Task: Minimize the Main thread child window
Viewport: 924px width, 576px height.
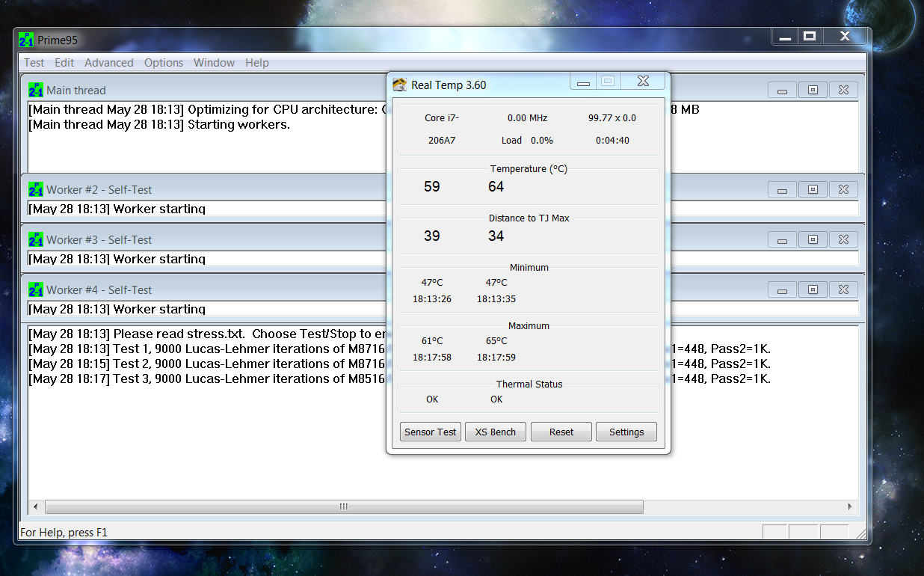Action: point(782,90)
